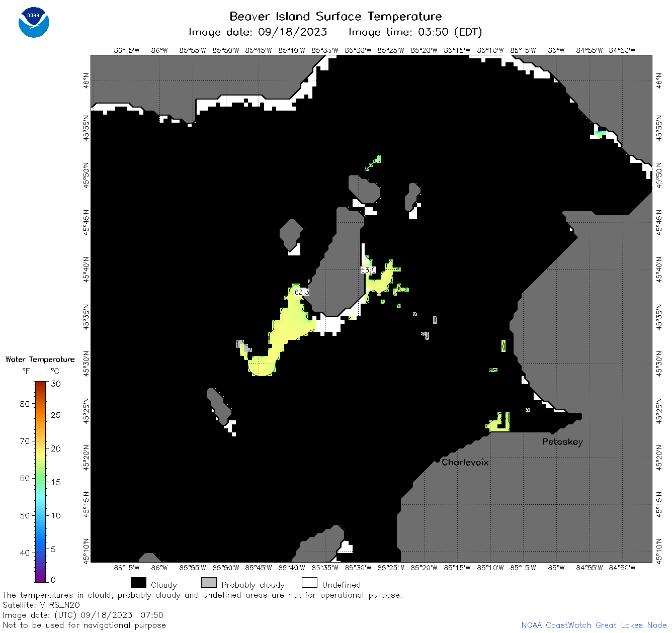The width and height of the screenshot is (672, 633).
Task: Click the Image date 09/18/2023 header text
Action: [258, 32]
